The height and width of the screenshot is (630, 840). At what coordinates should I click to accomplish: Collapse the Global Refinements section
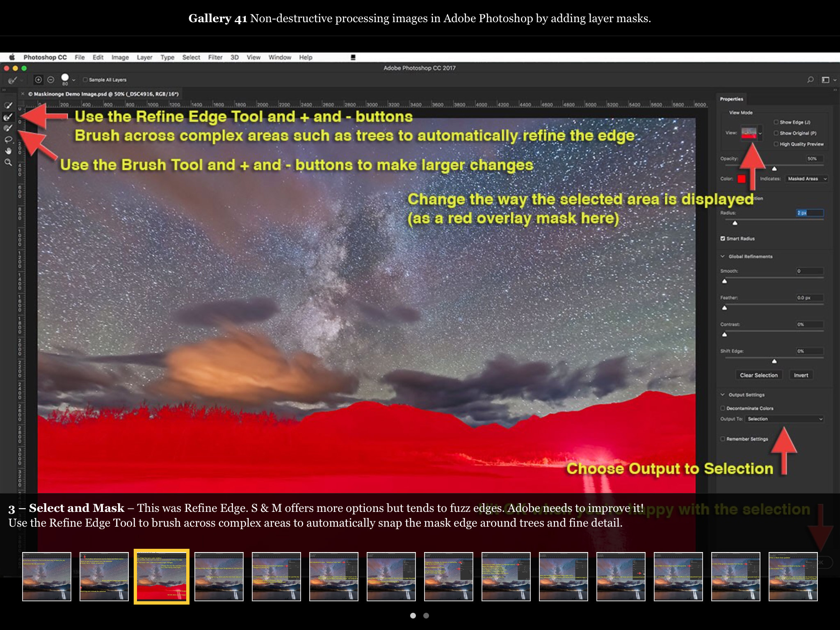pos(723,256)
